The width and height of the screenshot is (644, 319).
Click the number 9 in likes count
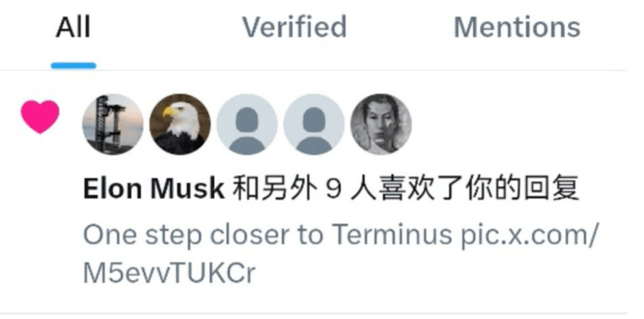(333, 189)
